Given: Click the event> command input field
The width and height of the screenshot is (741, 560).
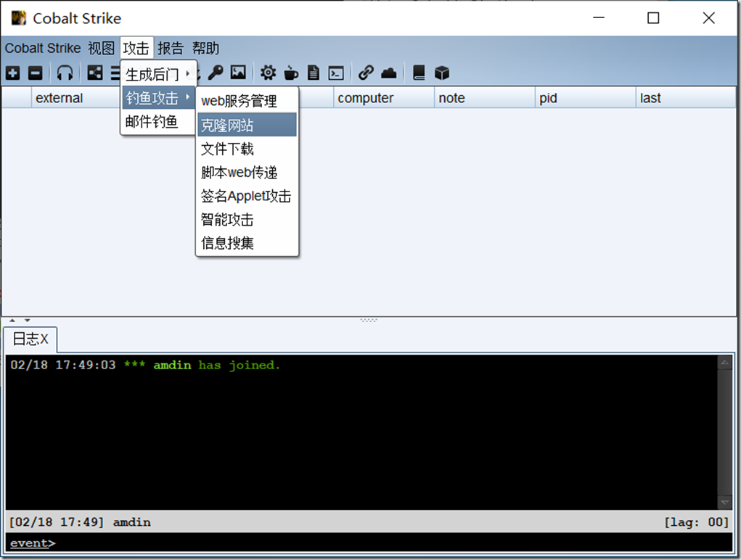Looking at the screenshot, I should point(369,543).
